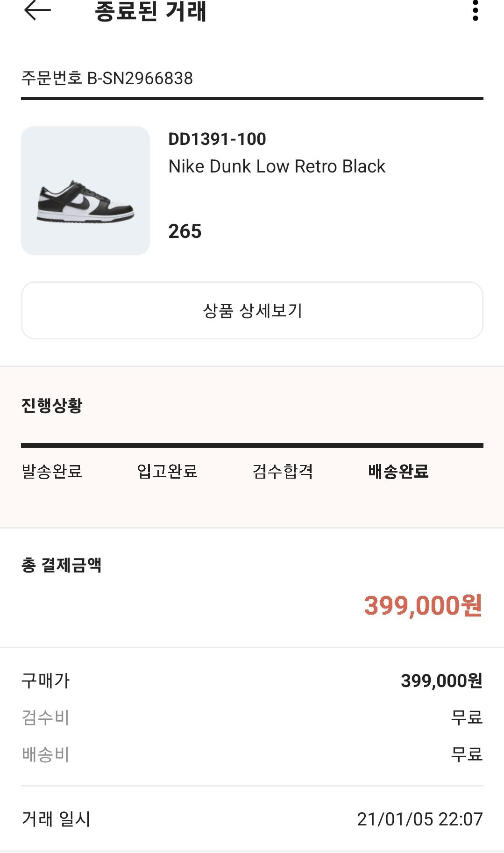Select the 입고완료 progress step
This screenshot has width=504, height=853.
(167, 471)
